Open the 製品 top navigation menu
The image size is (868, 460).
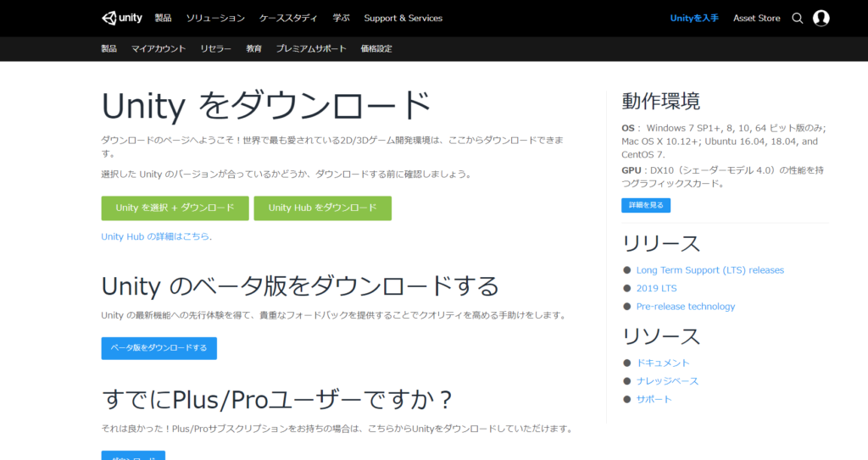[163, 19]
